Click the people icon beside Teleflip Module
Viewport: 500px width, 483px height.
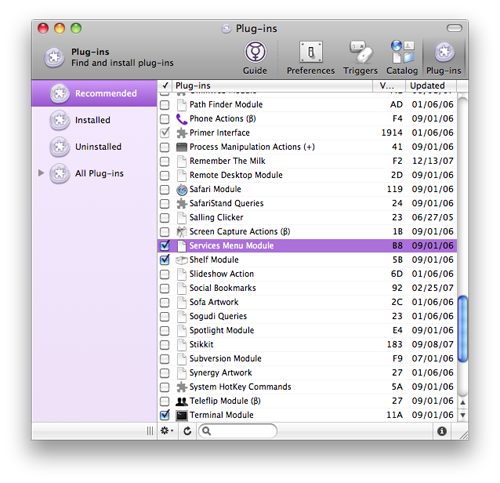click(181, 401)
